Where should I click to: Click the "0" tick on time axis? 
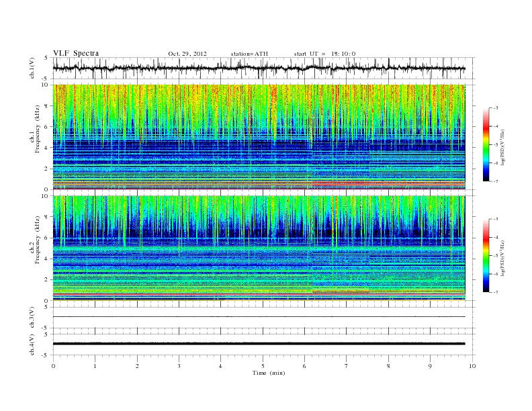(53, 366)
